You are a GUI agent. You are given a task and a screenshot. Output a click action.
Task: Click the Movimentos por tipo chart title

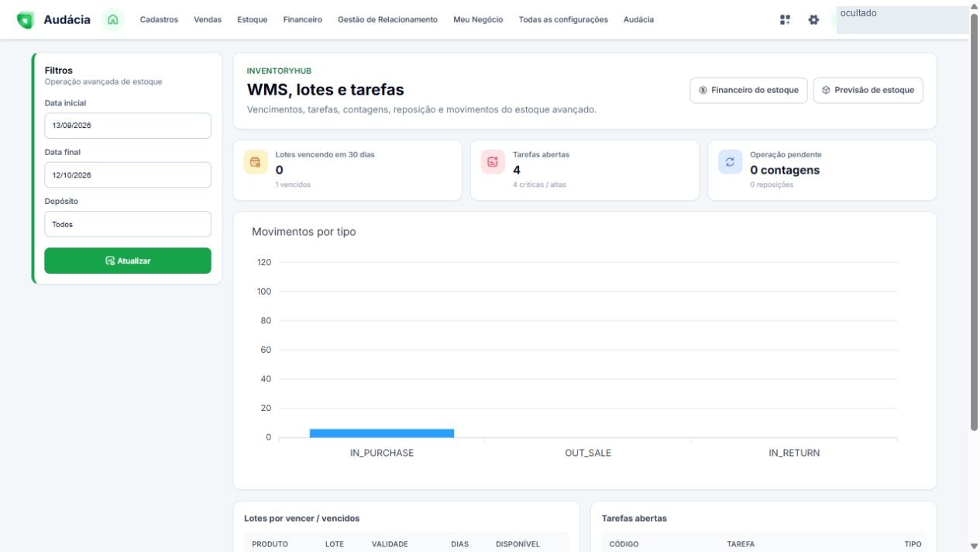coord(304,232)
